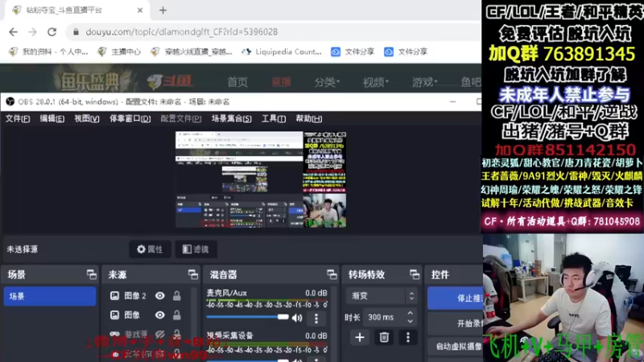Viewport: 644px width, 362px height.
Task: Open the 主播中心 bookmark
Action: click(119, 51)
